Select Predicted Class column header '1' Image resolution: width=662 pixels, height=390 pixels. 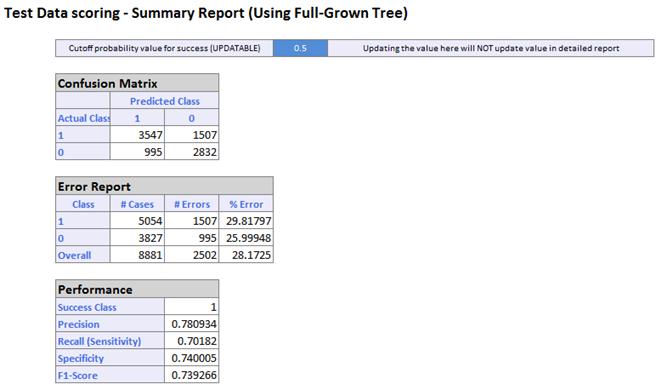[137, 118]
